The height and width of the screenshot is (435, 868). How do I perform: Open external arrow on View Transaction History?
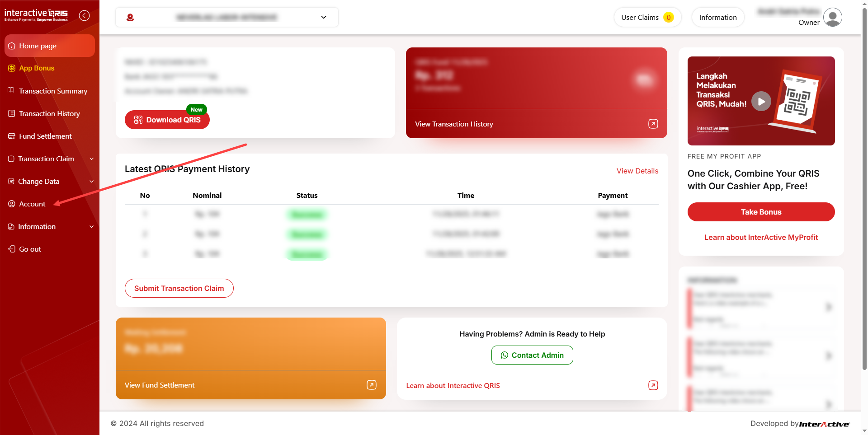[653, 124]
